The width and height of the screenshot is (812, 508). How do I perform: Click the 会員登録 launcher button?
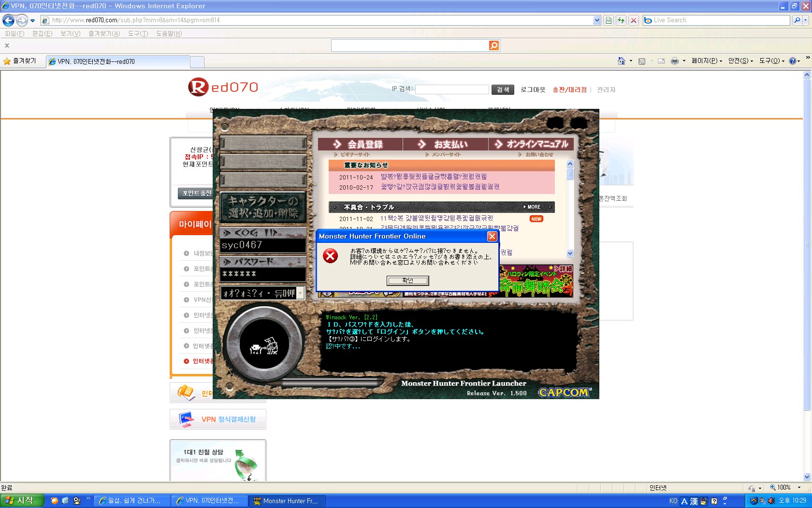click(x=360, y=144)
